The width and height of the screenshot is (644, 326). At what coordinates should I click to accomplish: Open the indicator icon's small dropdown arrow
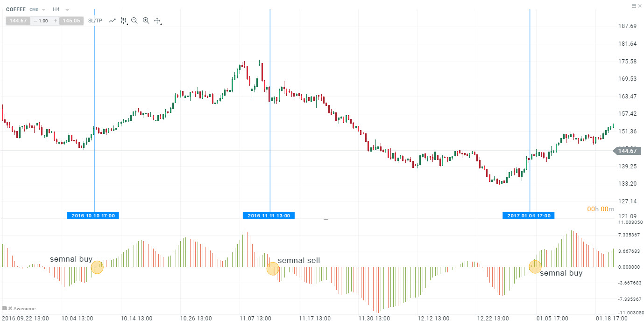[127, 23]
